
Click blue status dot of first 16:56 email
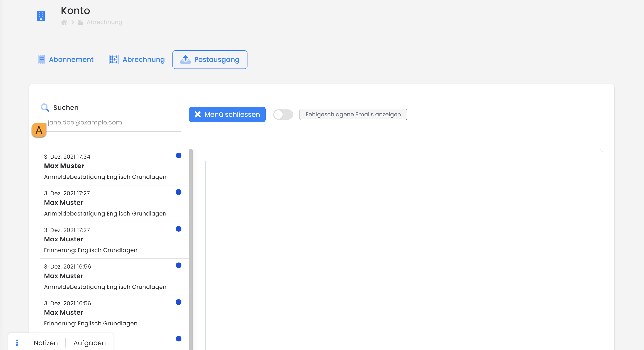(x=178, y=265)
